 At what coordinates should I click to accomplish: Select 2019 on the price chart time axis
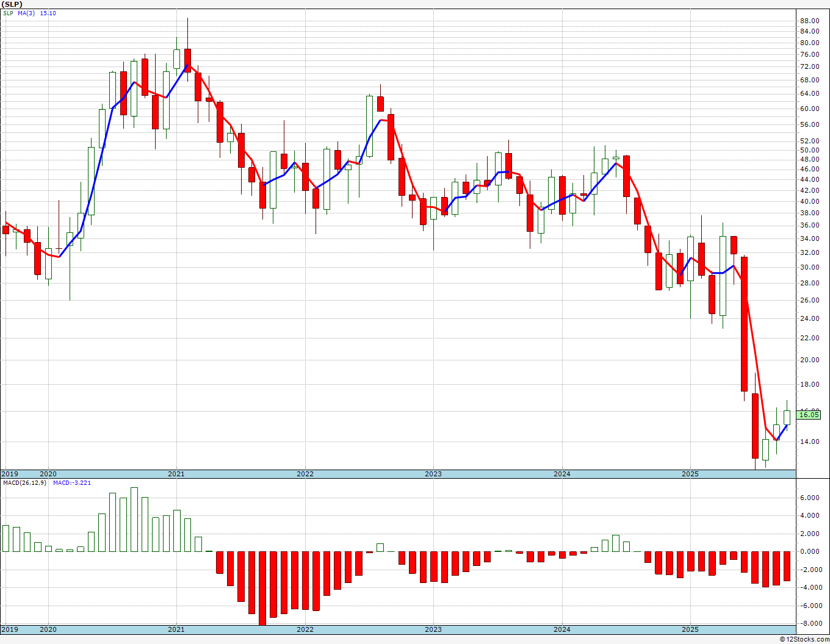[10, 474]
